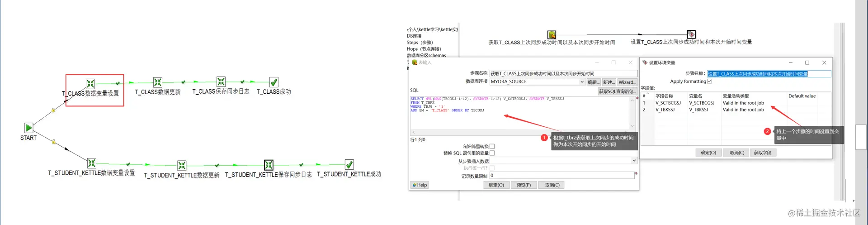Click the 编辑... button for database connection

pos(593,82)
